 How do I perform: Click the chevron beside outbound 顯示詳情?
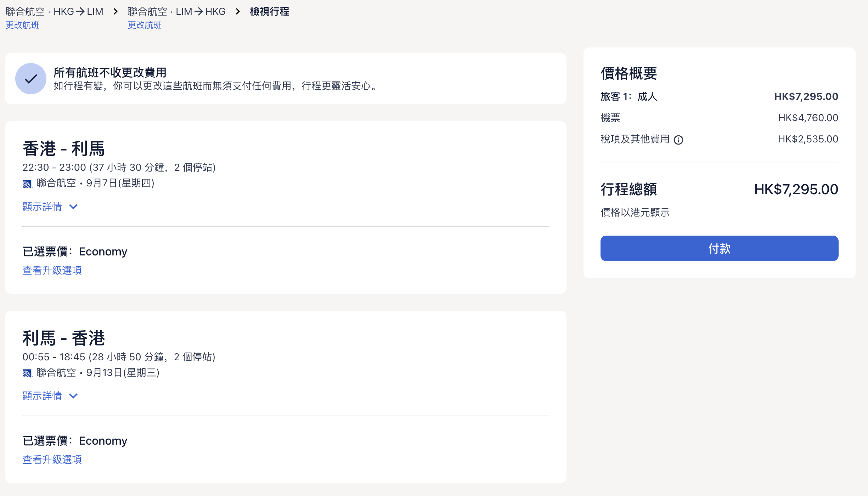coord(73,207)
